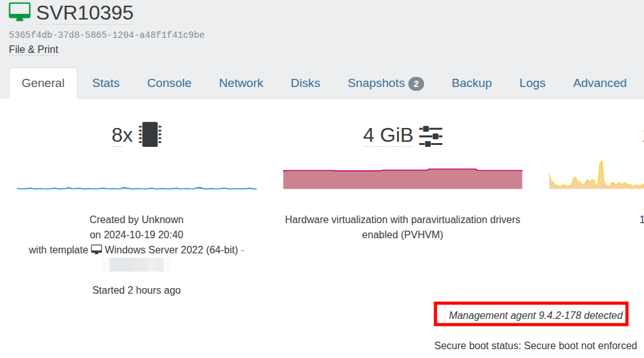The height and width of the screenshot is (358, 644).
Task: Click the pink memory usage graph
Action: pos(403,179)
